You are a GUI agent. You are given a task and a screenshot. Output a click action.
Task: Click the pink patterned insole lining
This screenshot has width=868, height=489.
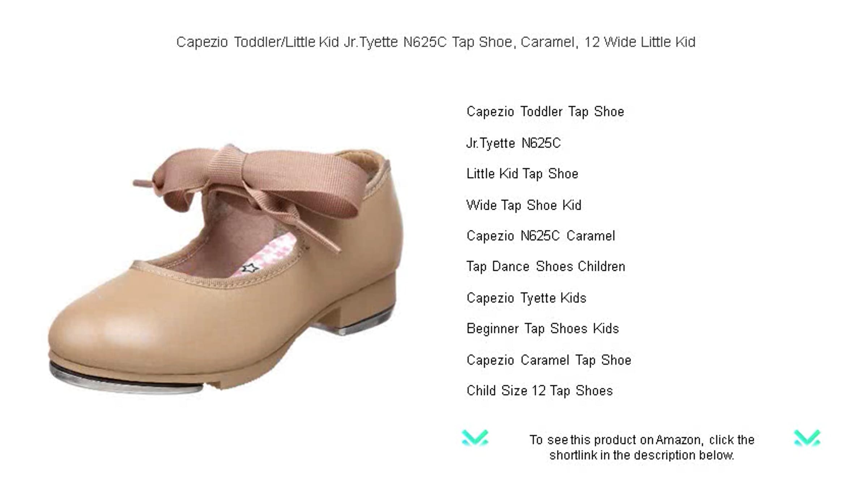268,253
